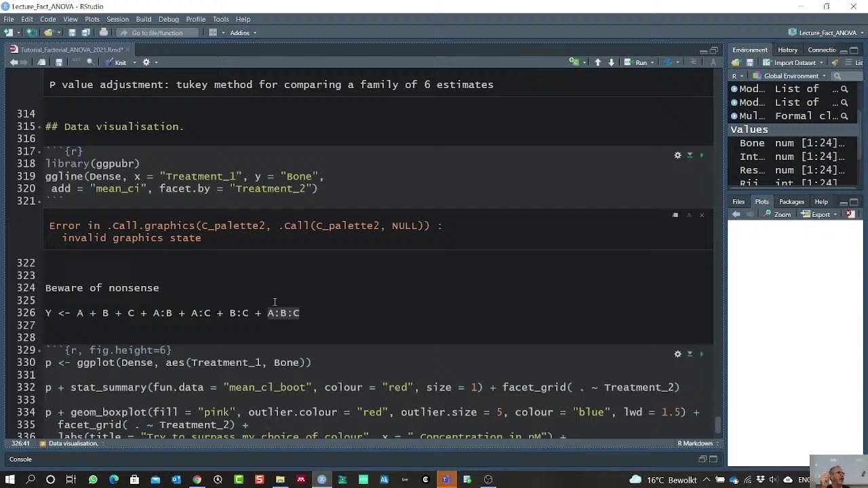Switch to the Packages tab
Screen dimensions: 868x488
(x=791, y=202)
